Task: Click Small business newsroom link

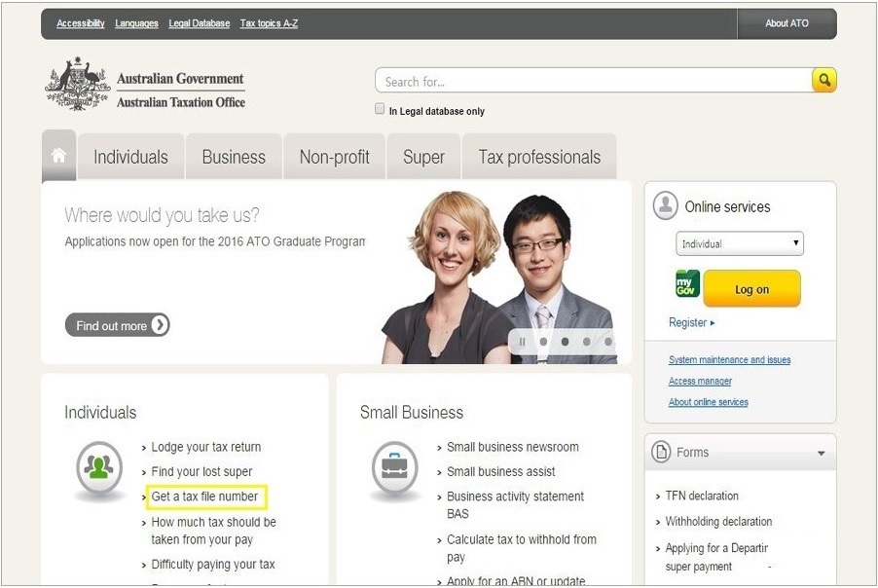Action: (x=512, y=447)
